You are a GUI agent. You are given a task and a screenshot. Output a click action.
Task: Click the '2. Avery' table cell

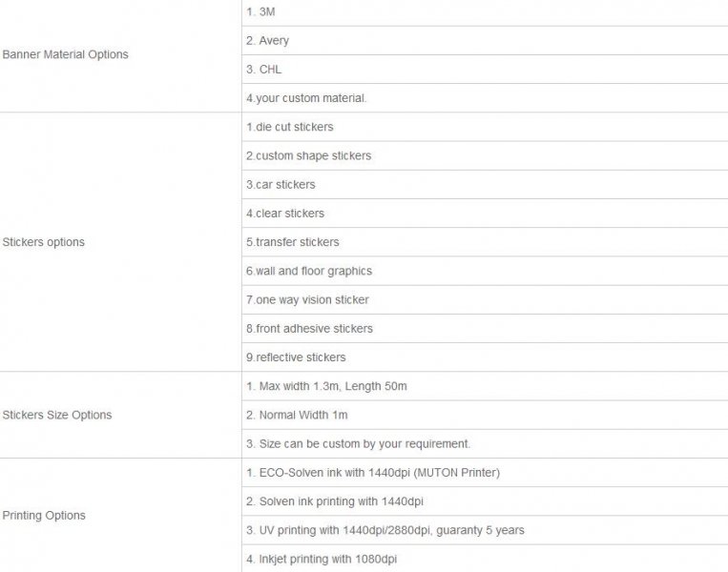coord(485,41)
